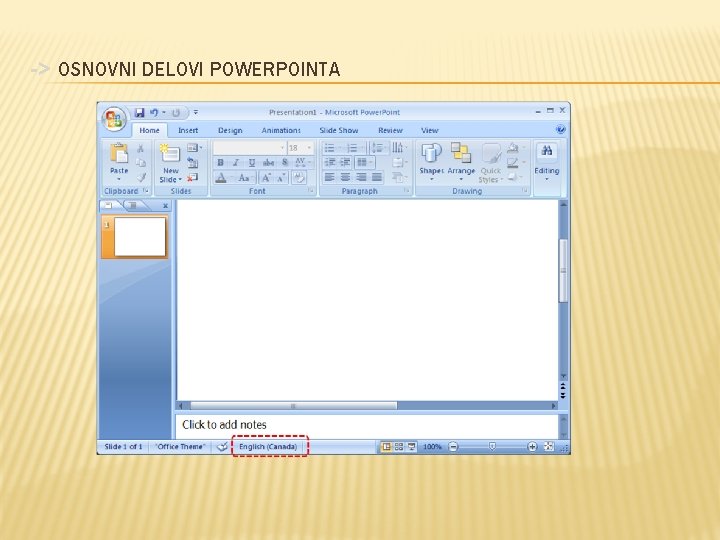Toggle Bold formatting

(220, 163)
